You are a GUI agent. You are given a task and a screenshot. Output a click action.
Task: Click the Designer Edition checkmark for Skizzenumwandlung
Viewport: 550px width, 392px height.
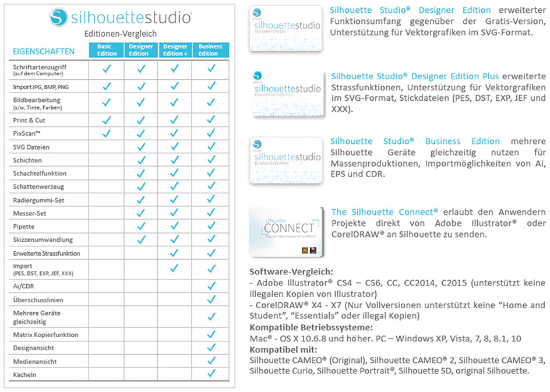[140, 239]
